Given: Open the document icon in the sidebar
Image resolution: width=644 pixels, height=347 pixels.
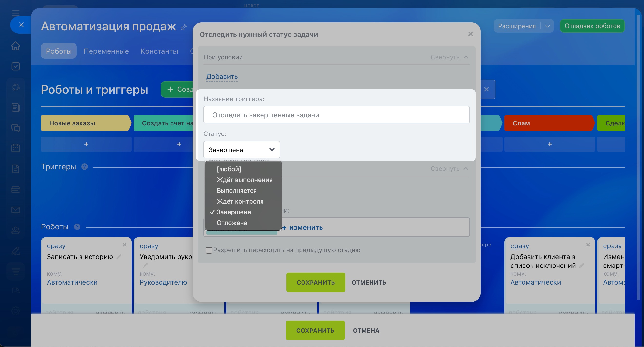Looking at the screenshot, I should click(16, 169).
